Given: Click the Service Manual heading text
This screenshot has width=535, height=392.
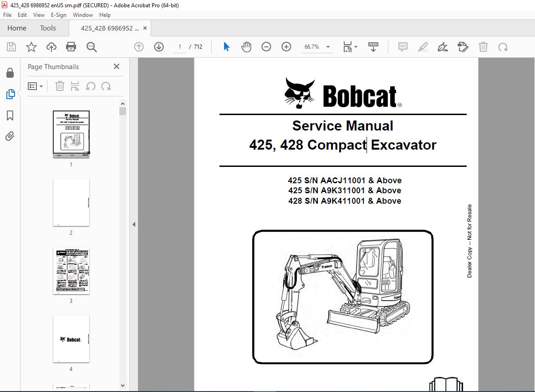Looking at the screenshot, I should tap(342, 126).
